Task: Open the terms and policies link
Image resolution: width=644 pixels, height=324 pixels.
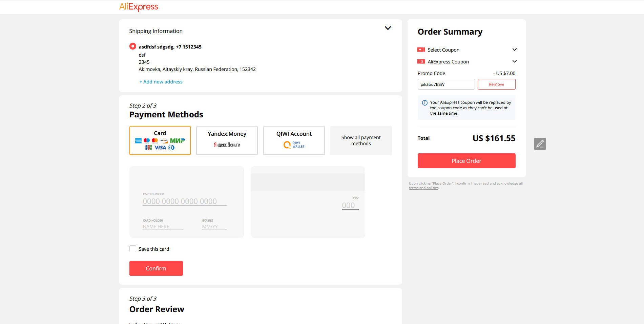Action: [x=423, y=188]
